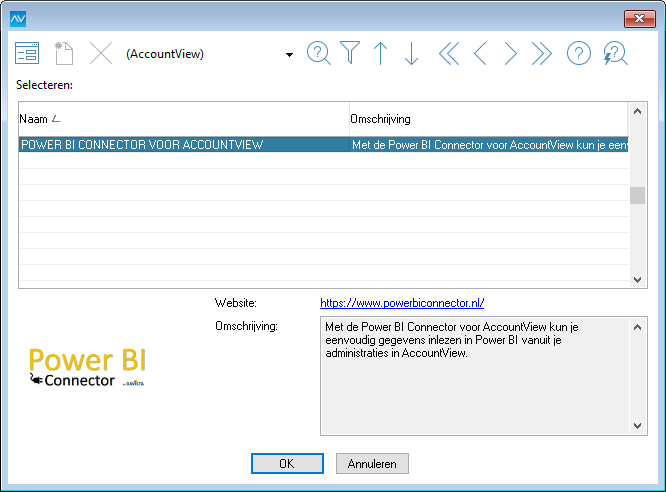Go to previous record left chevron

point(480,53)
